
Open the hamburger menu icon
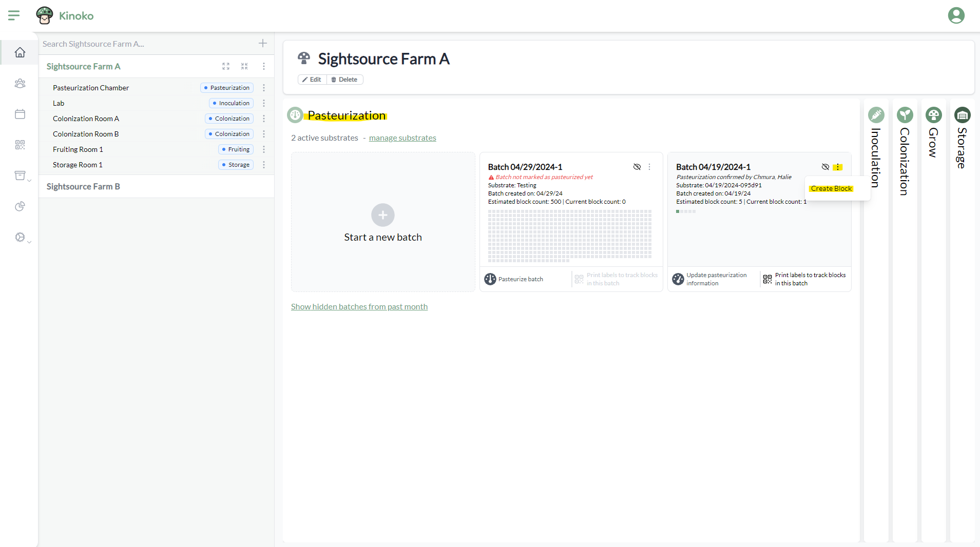pyautogui.click(x=14, y=15)
